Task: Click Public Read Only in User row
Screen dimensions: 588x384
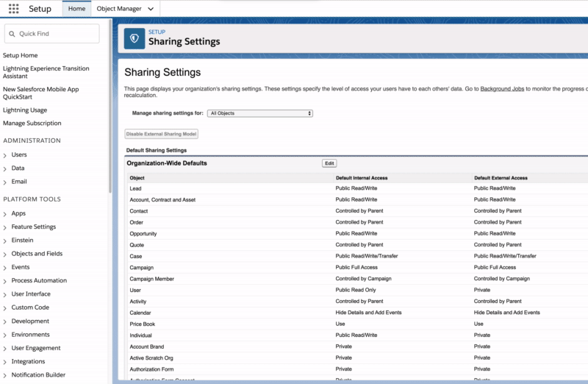Action: click(x=356, y=290)
